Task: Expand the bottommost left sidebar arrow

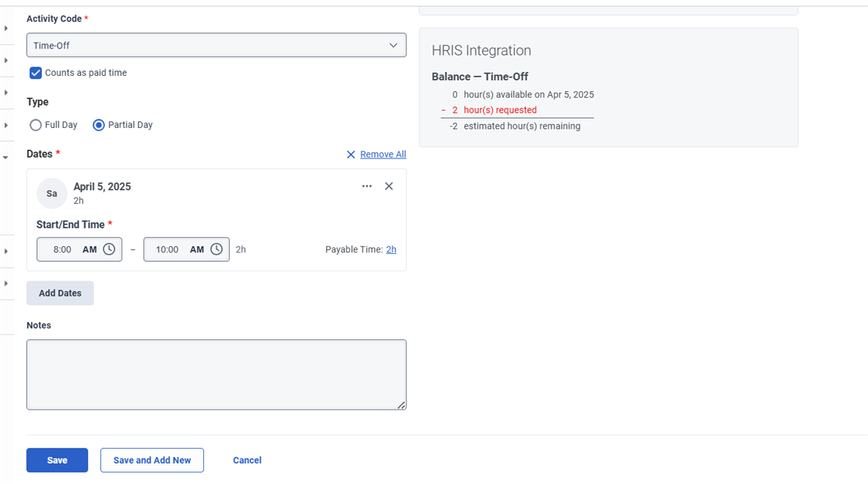Action: pos(6,284)
